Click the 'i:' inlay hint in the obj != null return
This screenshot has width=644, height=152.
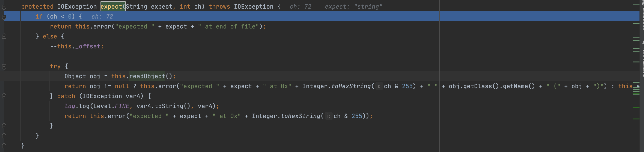pyautogui.click(x=379, y=86)
